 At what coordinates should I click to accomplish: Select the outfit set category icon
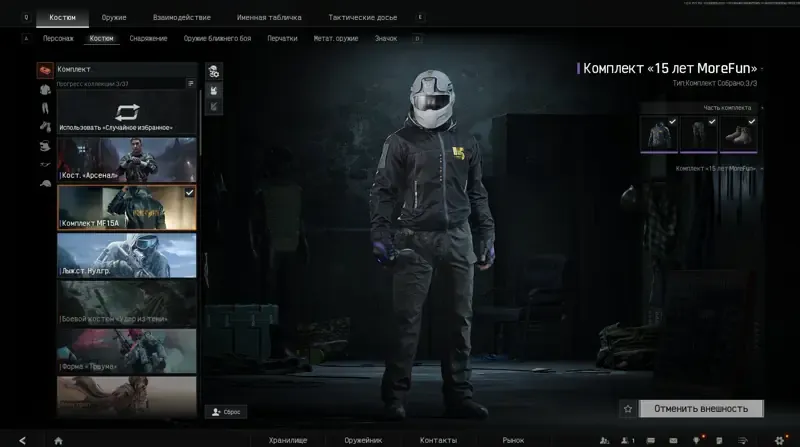(x=45, y=70)
